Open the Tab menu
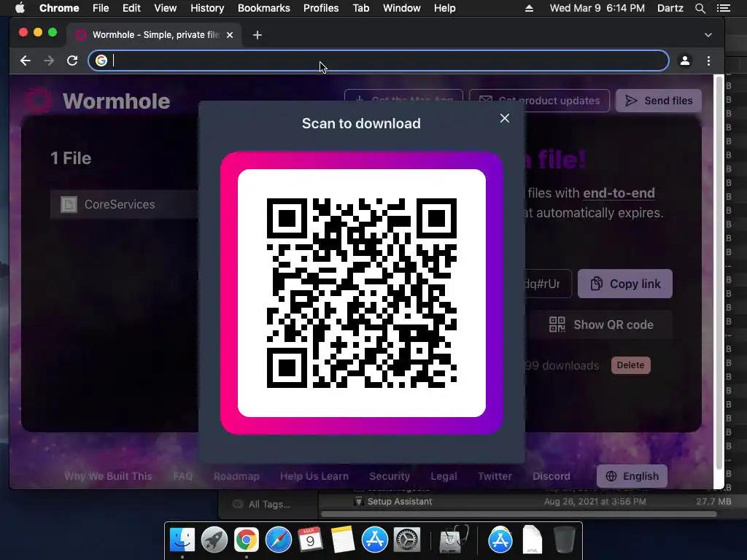The height and width of the screenshot is (560, 747). 360,8
